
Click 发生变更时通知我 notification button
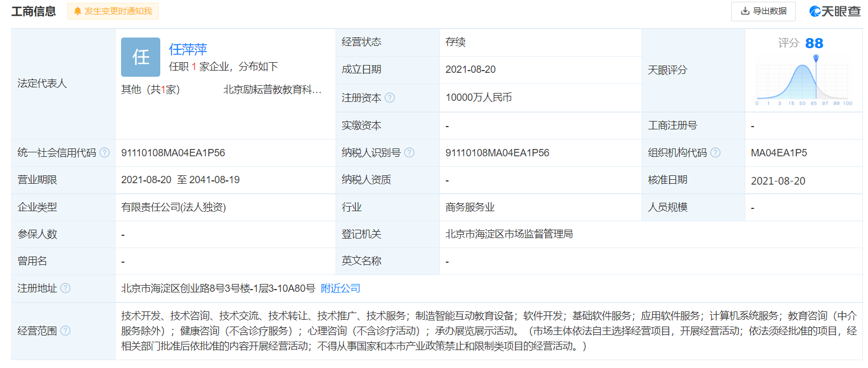[113, 11]
